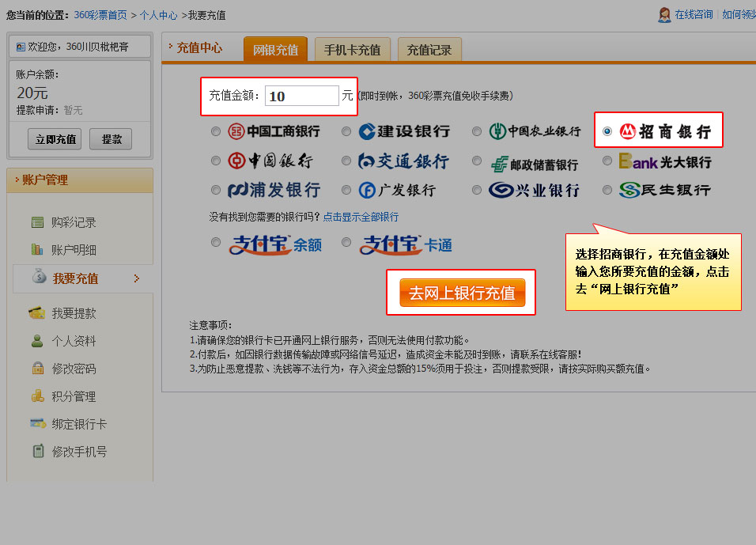Screen dimensions: 756x545
Task: Open 我要提款 in the sidebar
Action: 74,313
